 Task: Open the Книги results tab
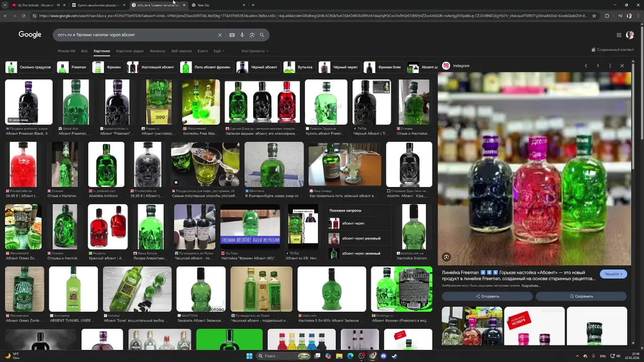[x=202, y=51]
